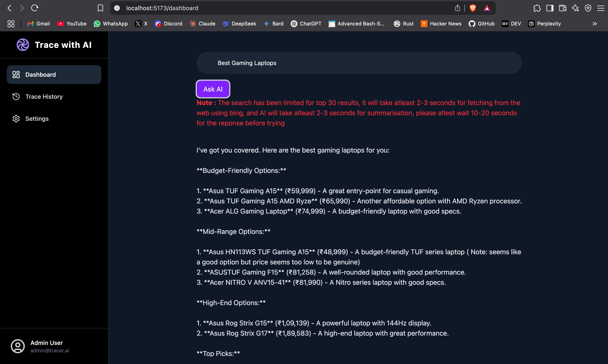The image size is (608, 364).
Task: Expand the hidden bookmarks chevron
Action: point(594,24)
